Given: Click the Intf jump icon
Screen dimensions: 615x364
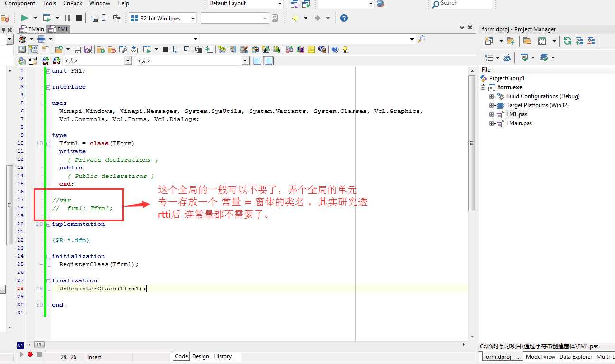Looking at the screenshot, I should 46,61.
